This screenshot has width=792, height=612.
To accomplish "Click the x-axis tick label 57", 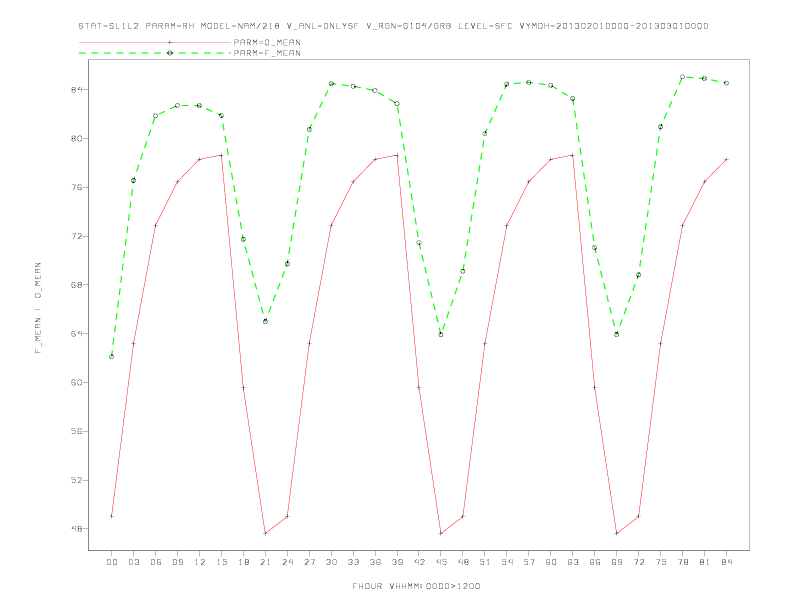I will (529, 562).
